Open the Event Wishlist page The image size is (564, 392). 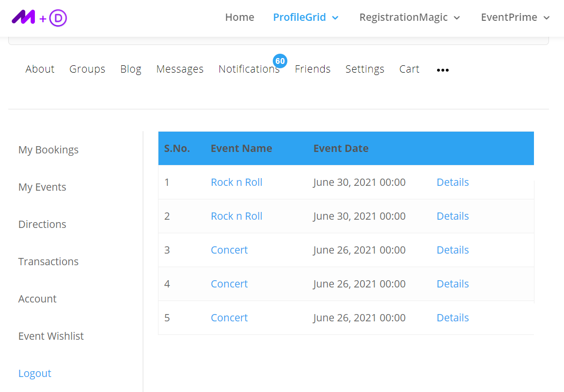tap(51, 335)
